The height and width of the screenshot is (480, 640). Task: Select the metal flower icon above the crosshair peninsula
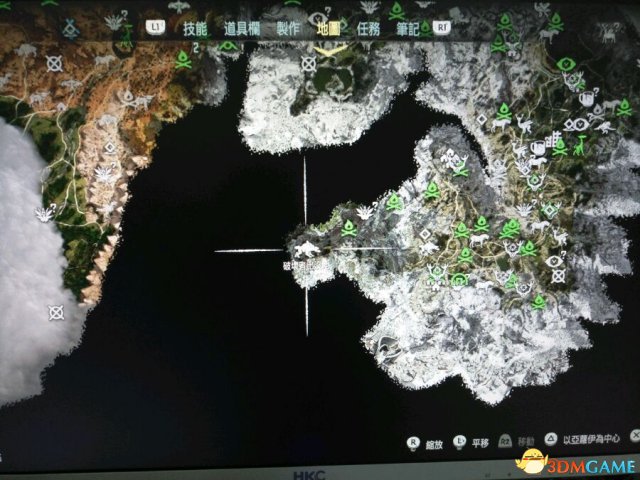(x=365, y=211)
